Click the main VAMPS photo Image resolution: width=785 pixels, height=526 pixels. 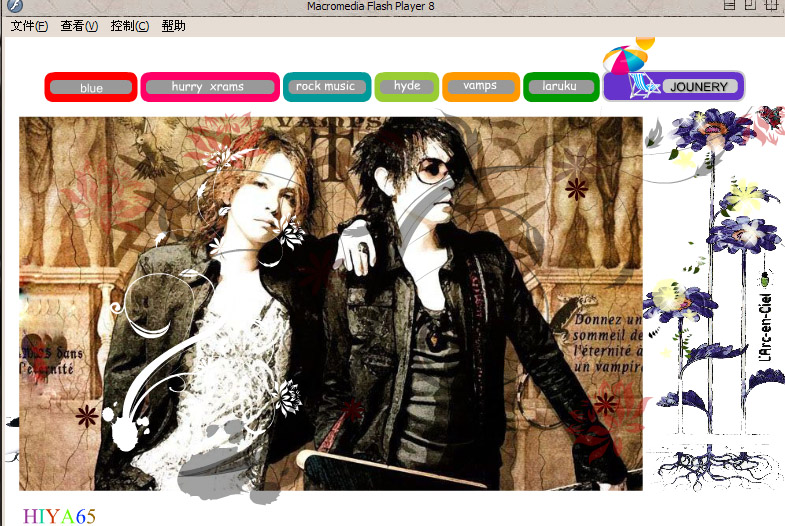pyautogui.click(x=330, y=303)
